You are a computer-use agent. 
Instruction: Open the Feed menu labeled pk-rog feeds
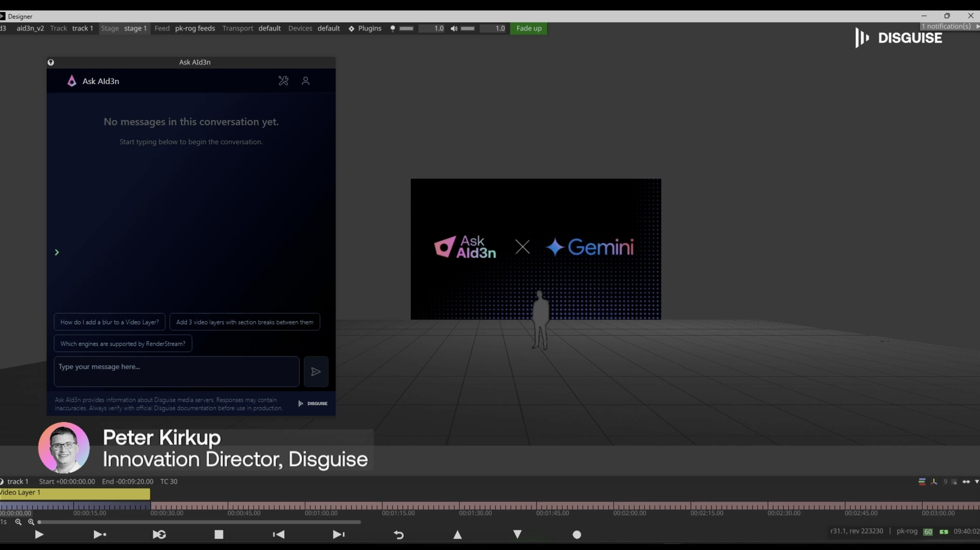[195, 28]
